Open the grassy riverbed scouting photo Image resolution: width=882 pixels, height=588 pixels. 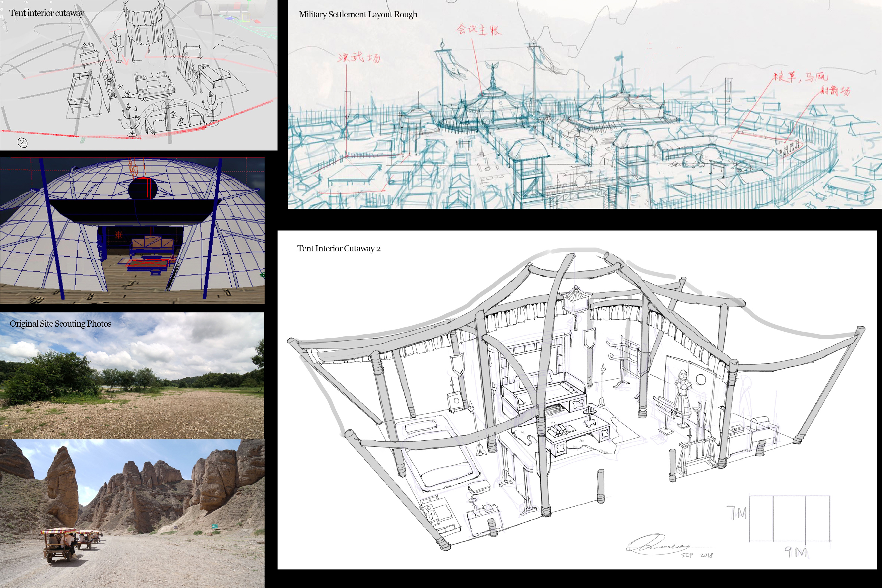[132, 375]
